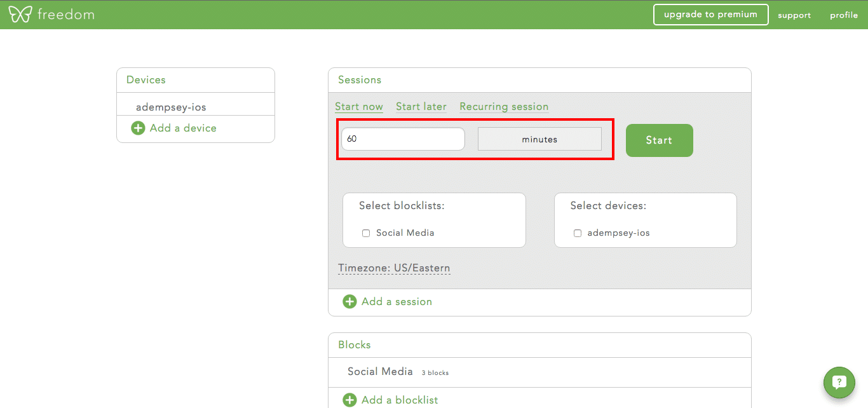This screenshot has width=868, height=408.
Task: Click the freedom wordmark text
Action: [x=65, y=14]
